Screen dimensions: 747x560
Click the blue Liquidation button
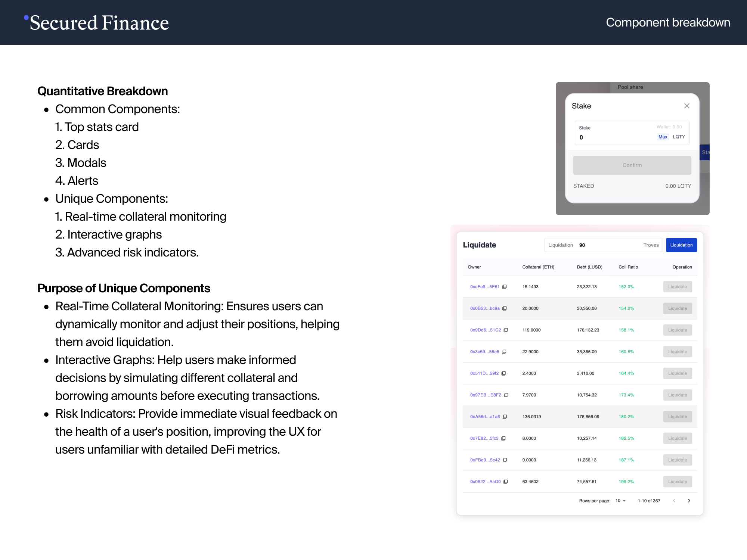tap(681, 245)
